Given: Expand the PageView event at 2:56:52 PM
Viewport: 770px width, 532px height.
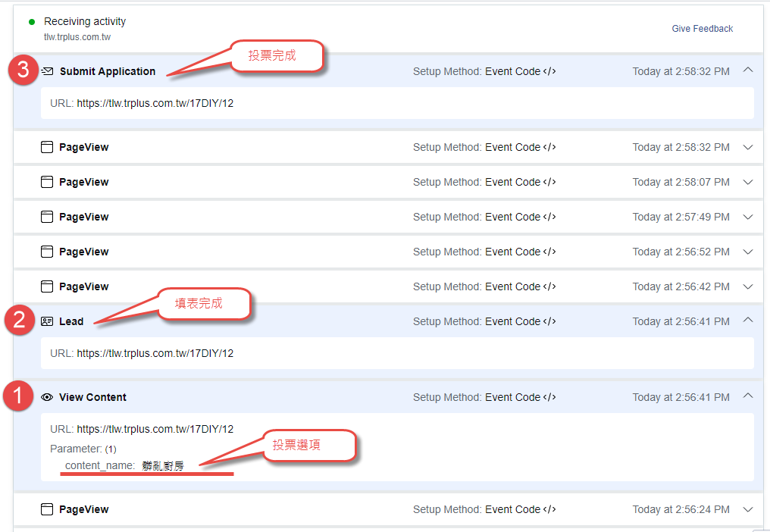Looking at the screenshot, I should click(748, 252).
